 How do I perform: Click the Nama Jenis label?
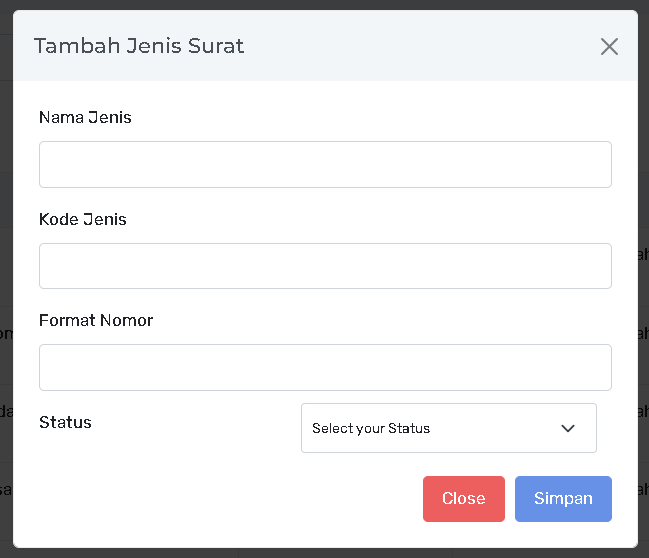pos(85,117)
